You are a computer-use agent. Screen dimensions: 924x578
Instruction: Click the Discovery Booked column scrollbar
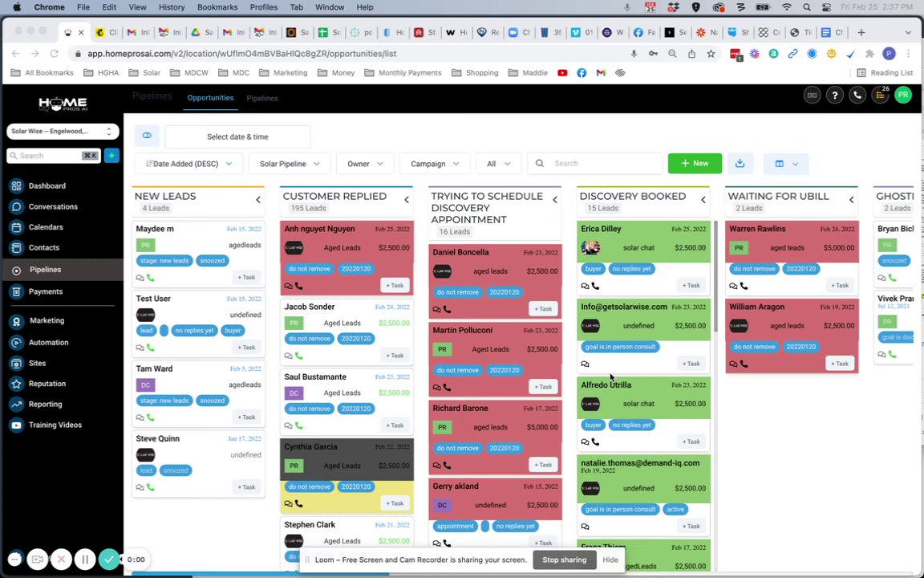click(715, 276)
